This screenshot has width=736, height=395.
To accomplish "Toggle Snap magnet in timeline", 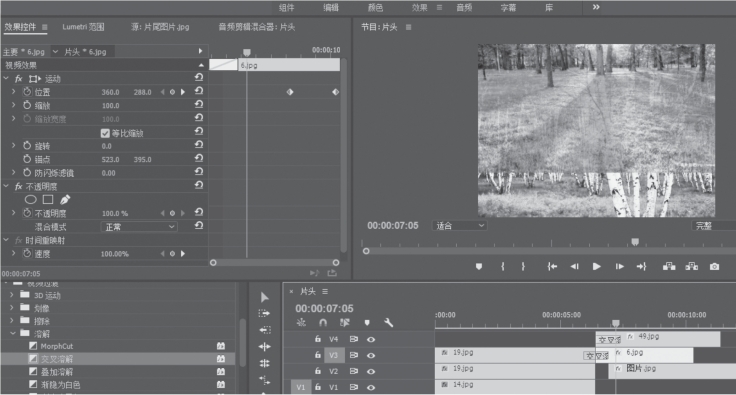I will click(x=323, y=322).
